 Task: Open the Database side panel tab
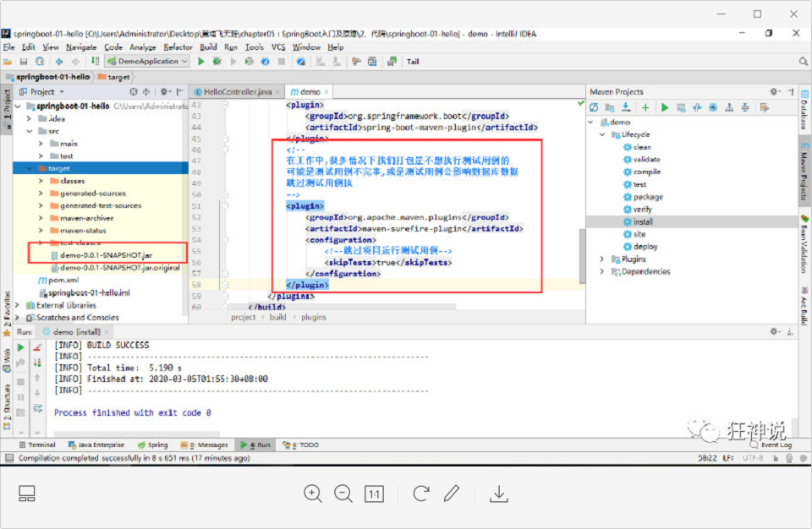click(804, 109)
